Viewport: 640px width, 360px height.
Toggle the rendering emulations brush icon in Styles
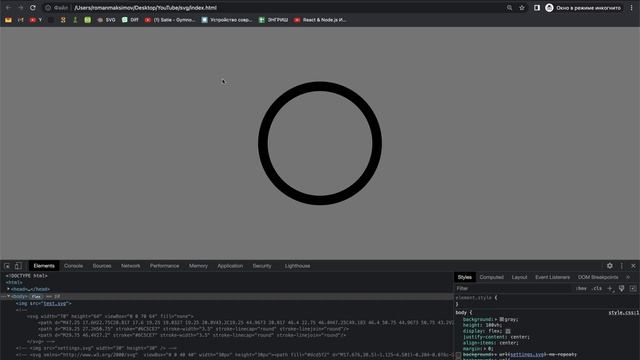point(621,289)
